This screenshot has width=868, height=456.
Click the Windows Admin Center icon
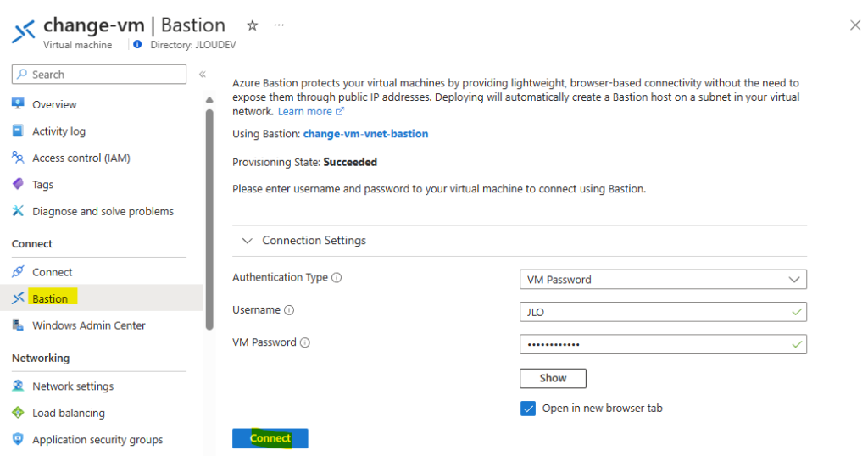(x=18, y=325)
